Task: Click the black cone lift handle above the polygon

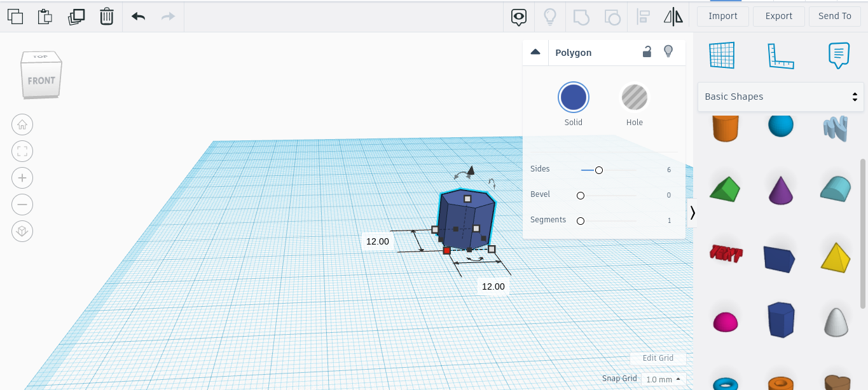Action: click(x=471, y=170)
